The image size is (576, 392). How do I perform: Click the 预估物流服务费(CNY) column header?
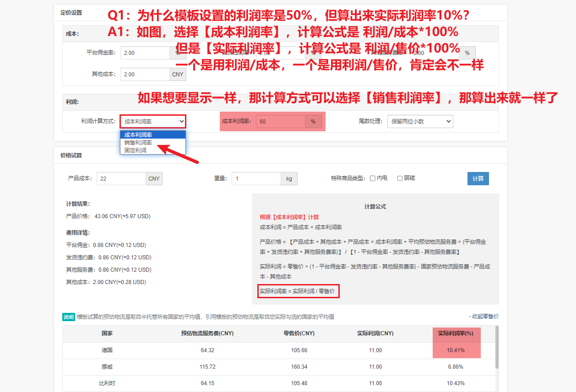(207, 333)
